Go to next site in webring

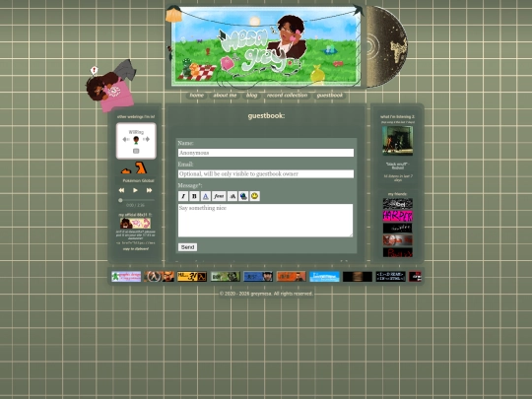[146, 140]
